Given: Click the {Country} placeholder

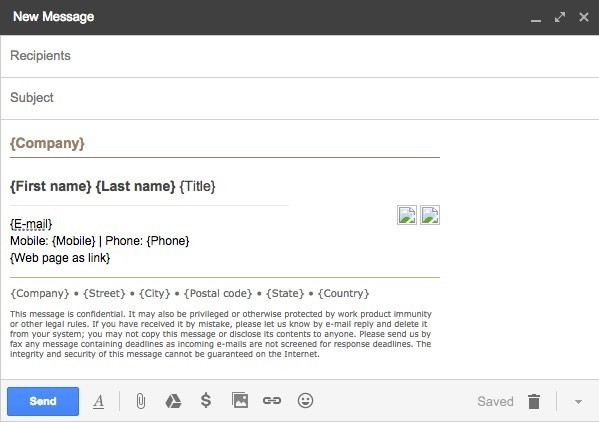Looking at the screenshot, I should click(x=343, y=293).
